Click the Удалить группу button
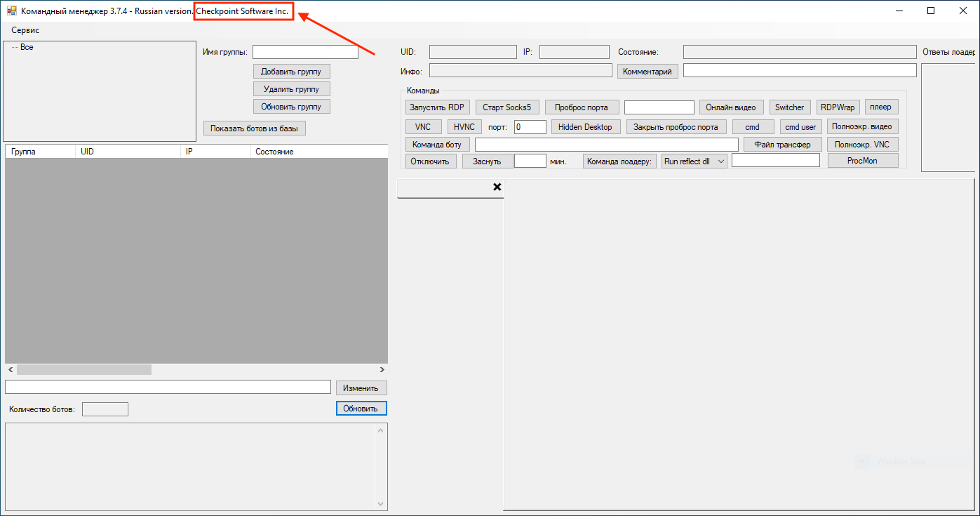980x516 pixels. 291,89
